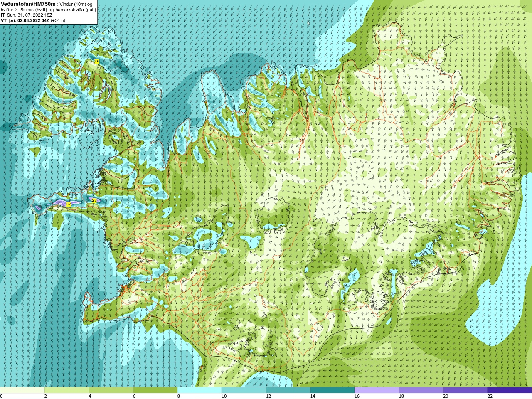Click the 'hviður > 25 m/s (hvítt)' legend line
The height and width of the screenshot is (399, 532).
pyautogui.click(x=25, y=10)
